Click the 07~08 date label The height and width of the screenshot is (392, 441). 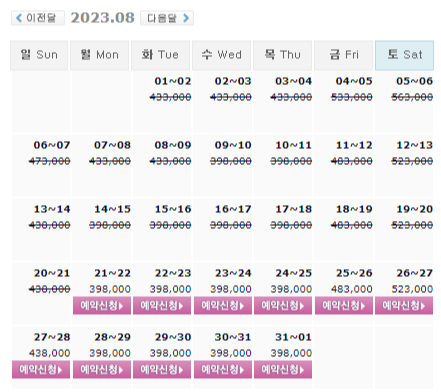pyautogui.click(x=112, y=145)
